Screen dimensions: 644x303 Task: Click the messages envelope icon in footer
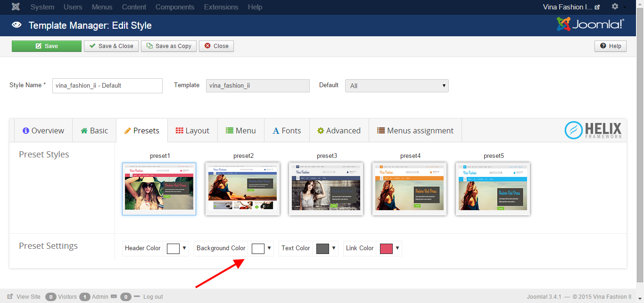point(114,297)
